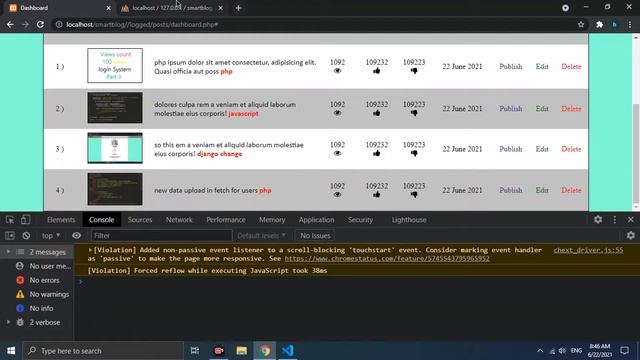
Task: Select the Console tab
Action: (101, 220)
